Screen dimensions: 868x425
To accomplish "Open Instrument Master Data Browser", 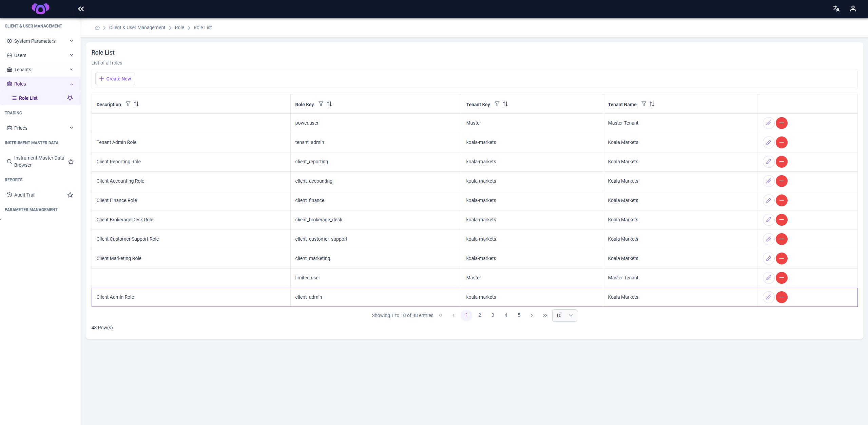I will [39, 162].
